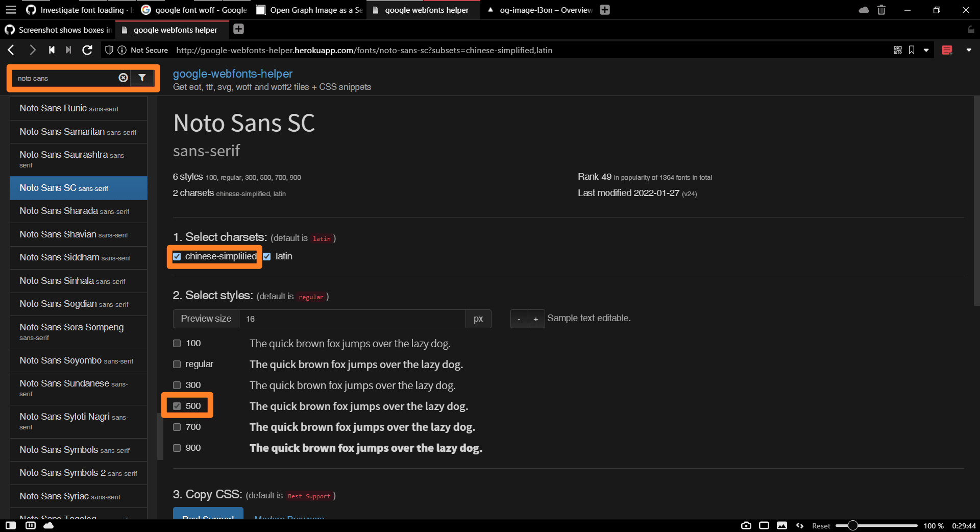Viewport: 980px width, 532px height.
Task: Toggle the side panel in status bar
Action: tap(11, 525)
